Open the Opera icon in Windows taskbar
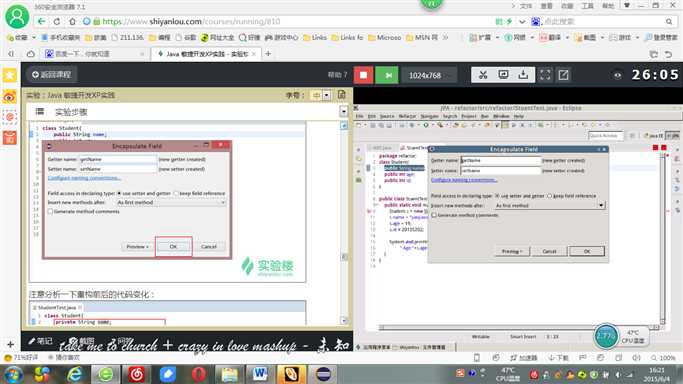683x384 pixels. pyautogui.click(x=199, y=374)
